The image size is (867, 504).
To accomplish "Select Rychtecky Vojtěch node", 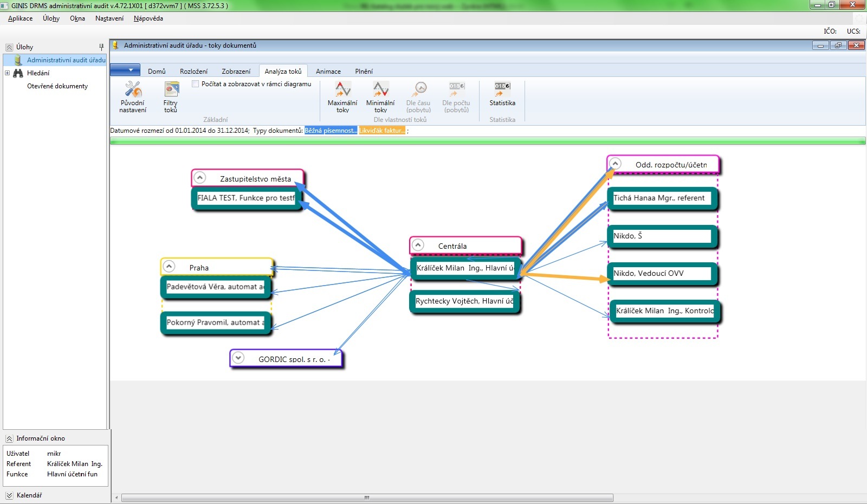I will [464, 302].
